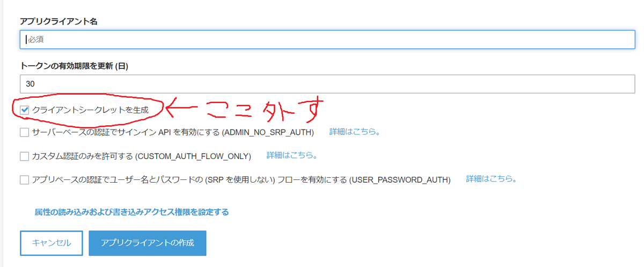The height and width of the screenshot is (267, 644).
Task: Click the アプリクライアント名 label text
Action: (58, 21)
